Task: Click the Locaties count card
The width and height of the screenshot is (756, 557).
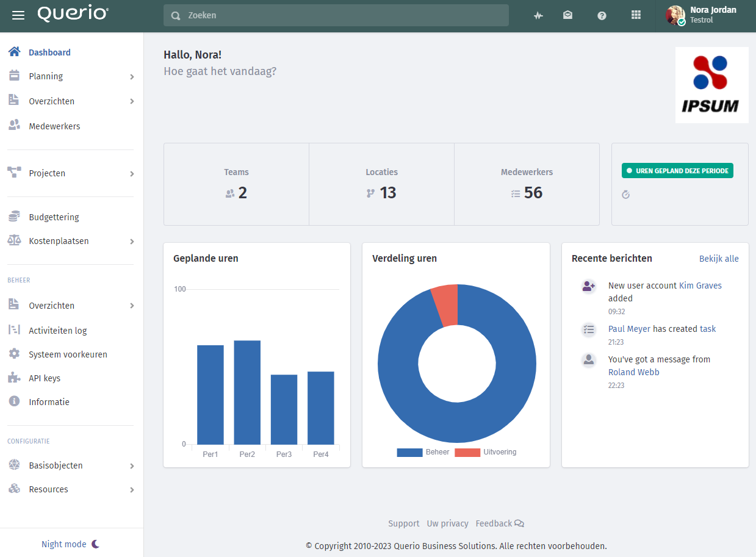Action: 382,184
